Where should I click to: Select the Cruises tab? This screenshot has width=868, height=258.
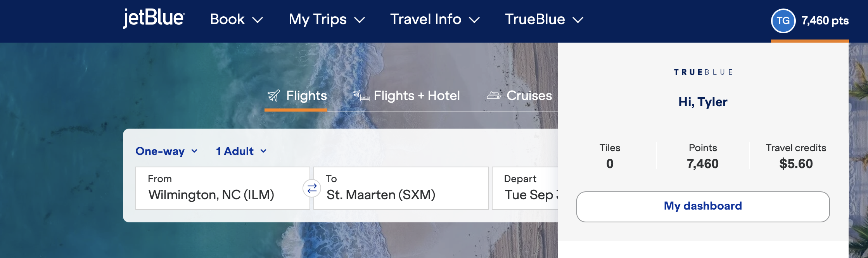point(529,96)
